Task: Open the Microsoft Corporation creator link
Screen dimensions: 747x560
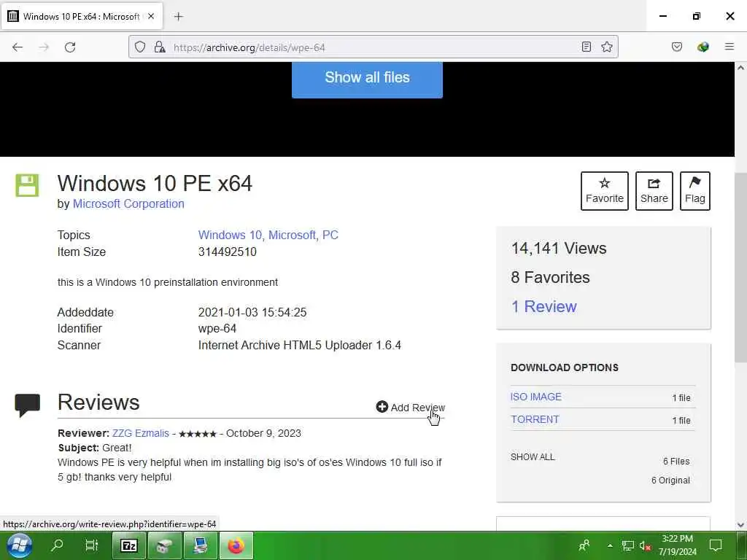Action: (x=128, y=204)
